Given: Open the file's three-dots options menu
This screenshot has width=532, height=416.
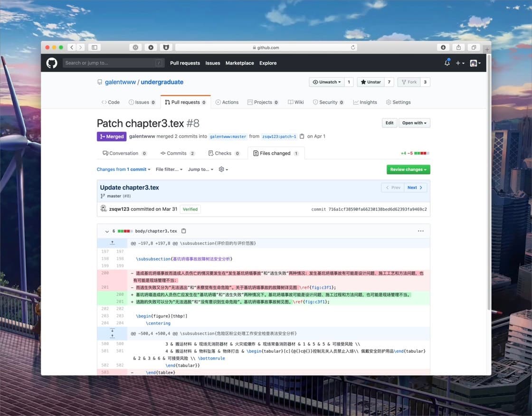Looking at the screenshot, I should (420, 231).
